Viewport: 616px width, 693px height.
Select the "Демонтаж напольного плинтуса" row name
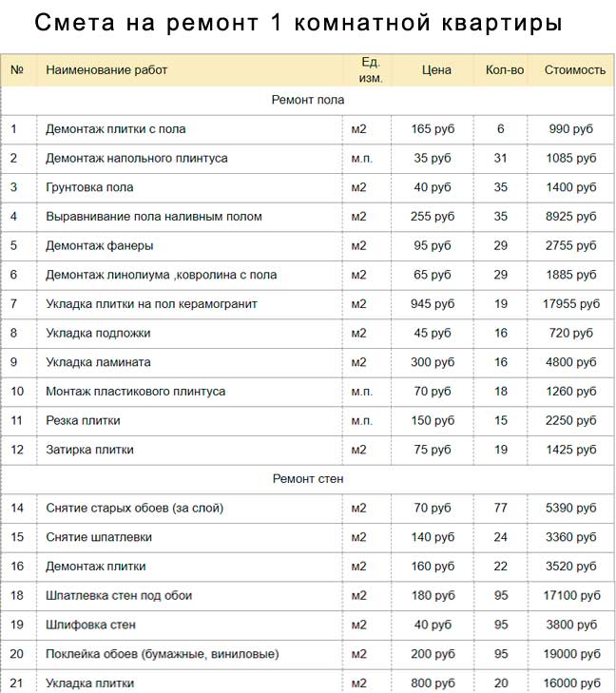coord(137,158)
